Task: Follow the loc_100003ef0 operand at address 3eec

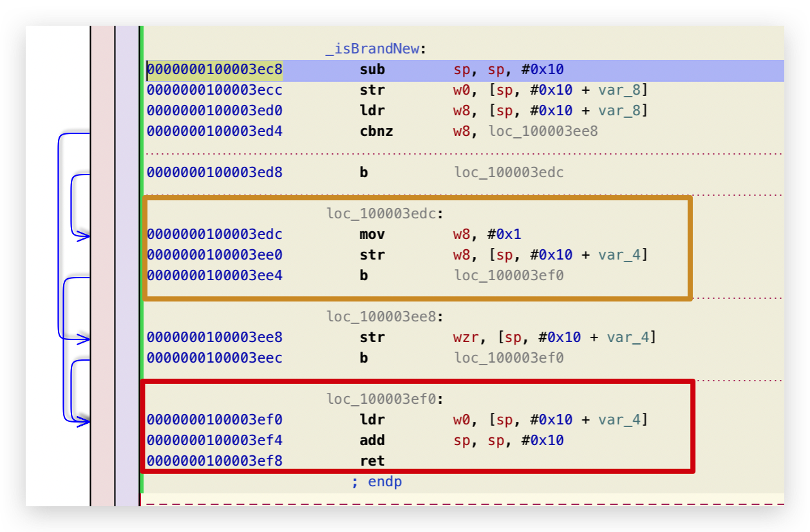Action: tap(509, 358)
